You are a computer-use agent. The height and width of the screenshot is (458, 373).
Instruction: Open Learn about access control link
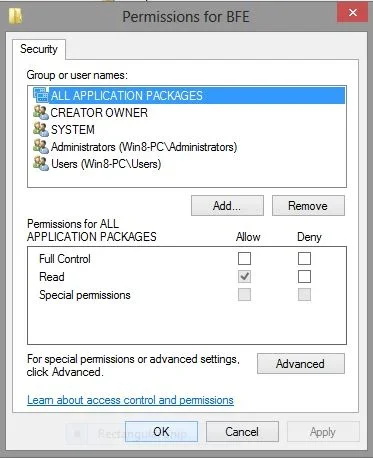pos(130,400)
